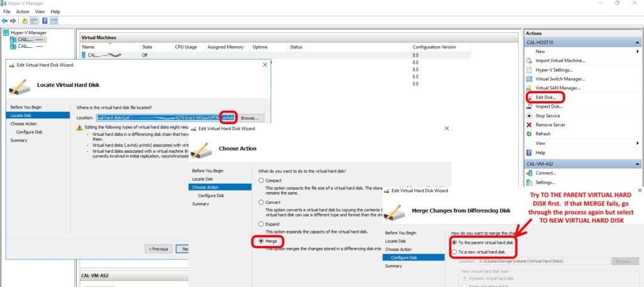
Task: Click the Connect icon under CAL-VM-AS2
Action: click(x=530, y=173)
